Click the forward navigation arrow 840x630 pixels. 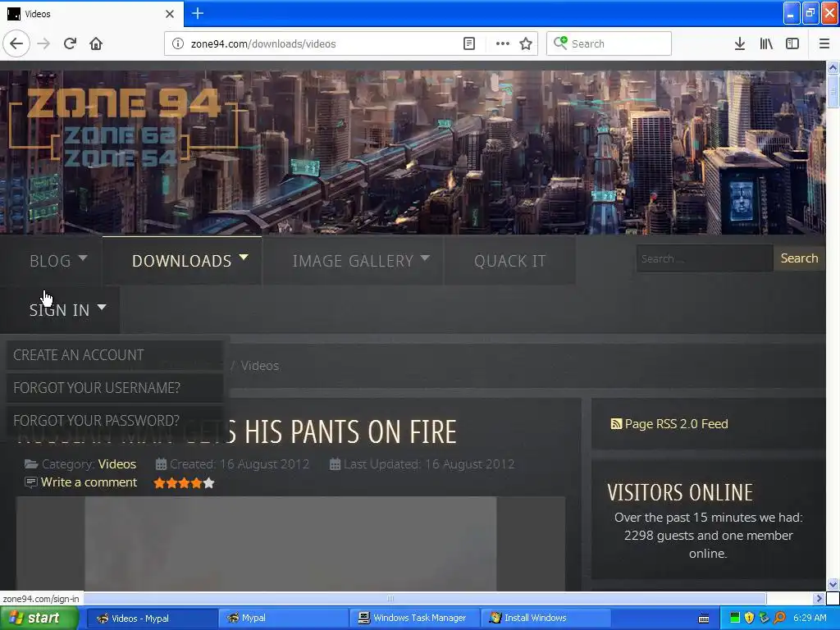43,44
